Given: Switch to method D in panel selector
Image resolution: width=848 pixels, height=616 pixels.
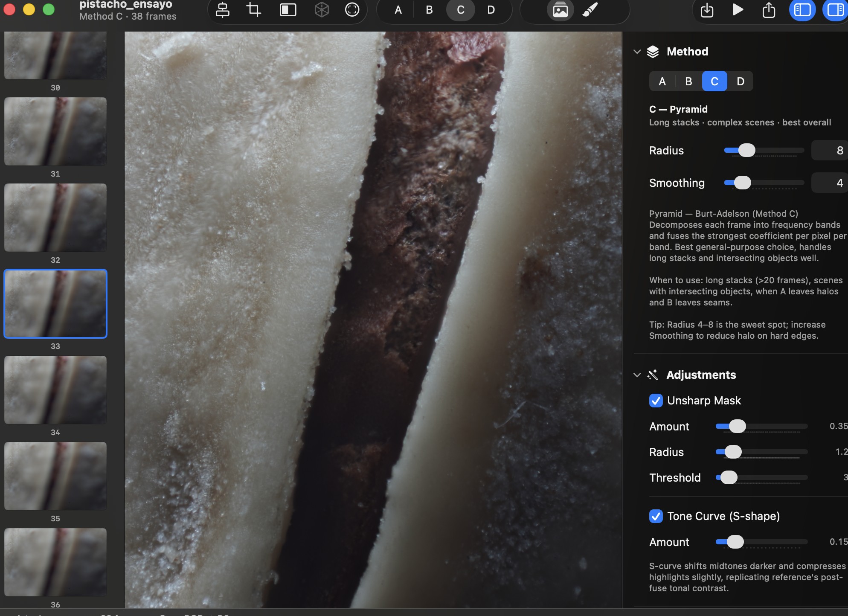Looking at the screenshot, I should pos(741,81).
